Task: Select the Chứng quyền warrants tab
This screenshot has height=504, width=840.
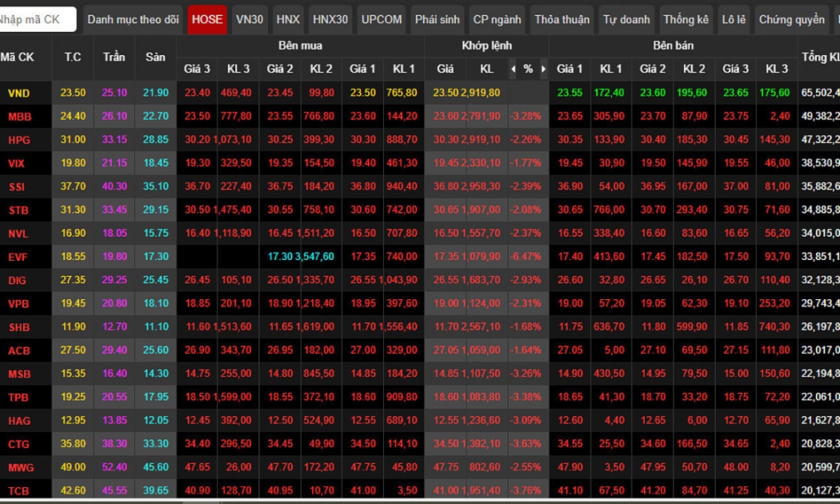Action: (791, 19)
